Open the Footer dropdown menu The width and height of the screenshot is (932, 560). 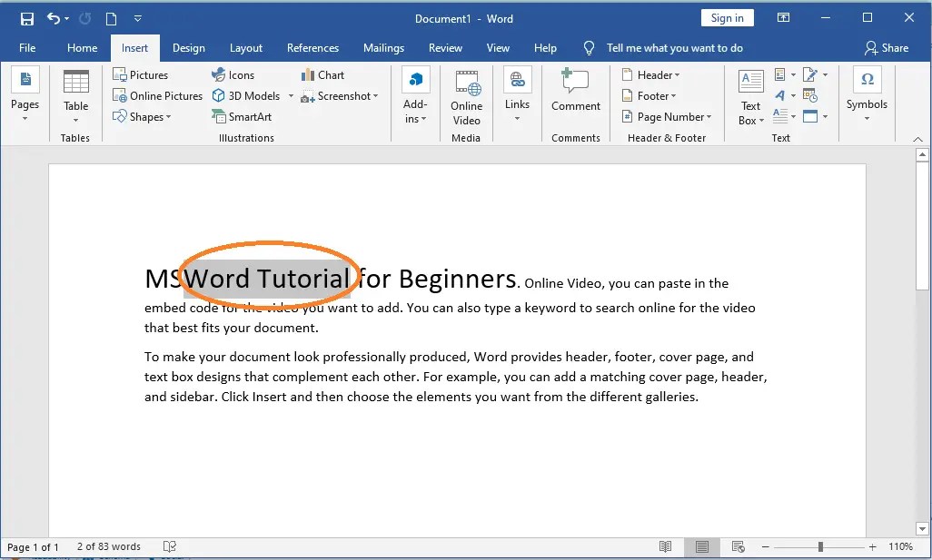[x=649, y=95]
